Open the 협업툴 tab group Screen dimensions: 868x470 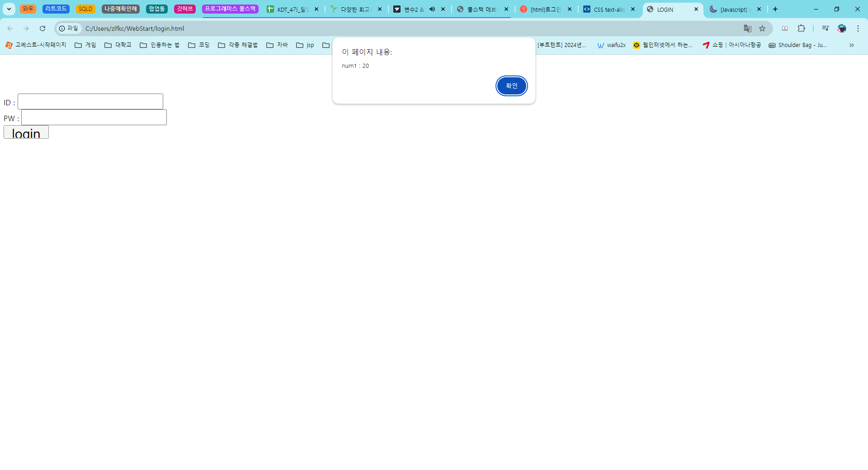(157, 9)
